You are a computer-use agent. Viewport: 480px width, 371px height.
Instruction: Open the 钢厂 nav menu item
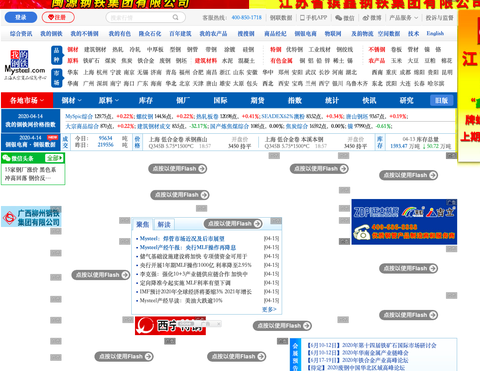[x=183, y=100]
